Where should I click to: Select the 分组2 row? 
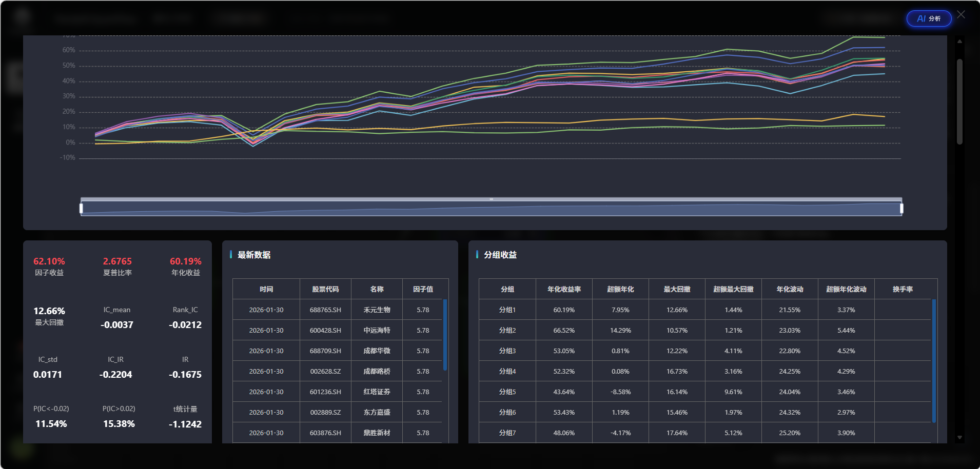pyautogui.click(x=507, y=330)
